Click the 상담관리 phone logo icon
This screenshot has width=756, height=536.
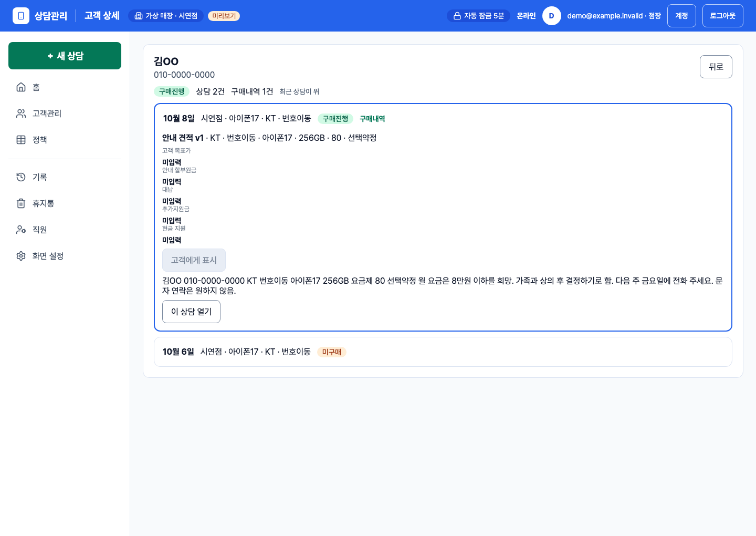21,16
